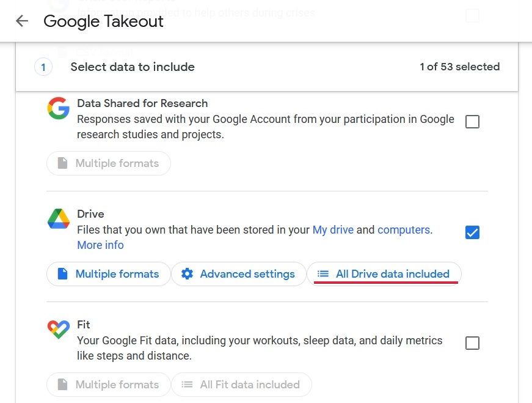This screenshot has width=532, height=403.
Task: Open Drive's Multiple formats selector
Action: click(x=108, y=274)
